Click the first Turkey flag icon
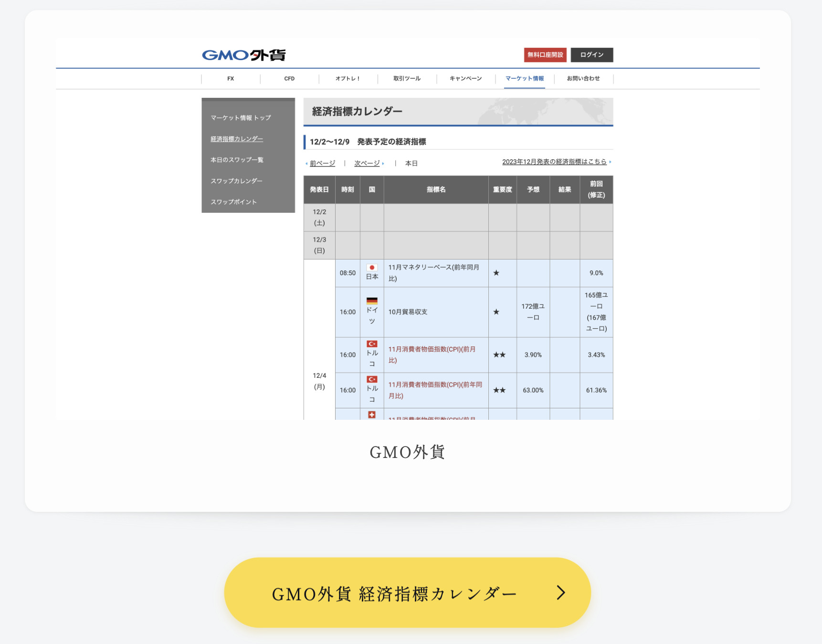822x644 pixels. pyautogui.click(x=372, y=344)
